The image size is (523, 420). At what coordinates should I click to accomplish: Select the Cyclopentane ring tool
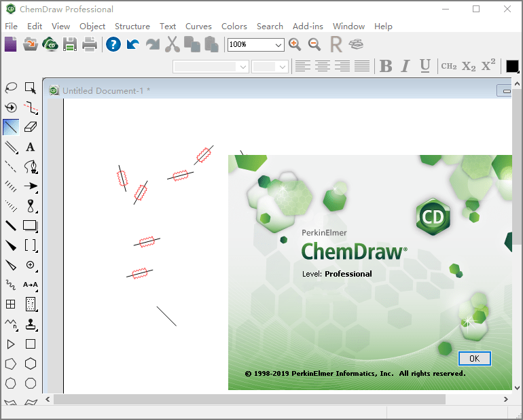[11, 364]
